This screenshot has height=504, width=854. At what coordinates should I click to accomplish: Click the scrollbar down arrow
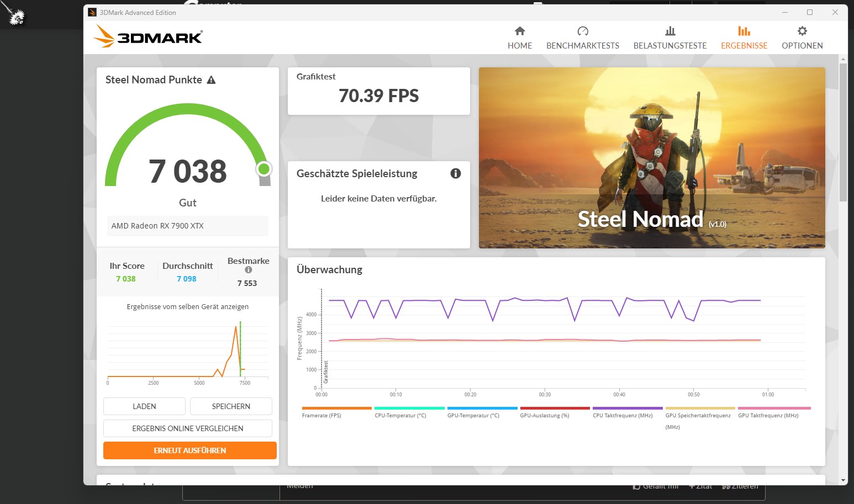[x=843, y=481]
